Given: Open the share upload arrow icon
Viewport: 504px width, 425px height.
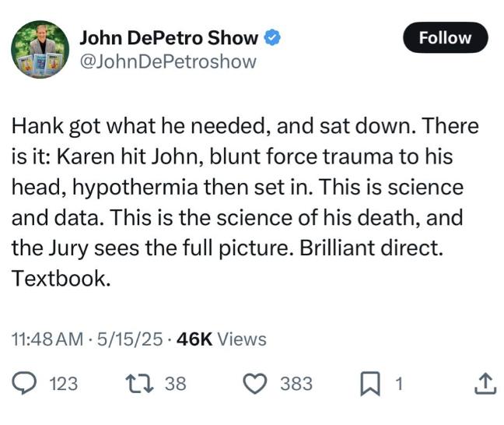Looking at the screenshot, I should [484, 383].
